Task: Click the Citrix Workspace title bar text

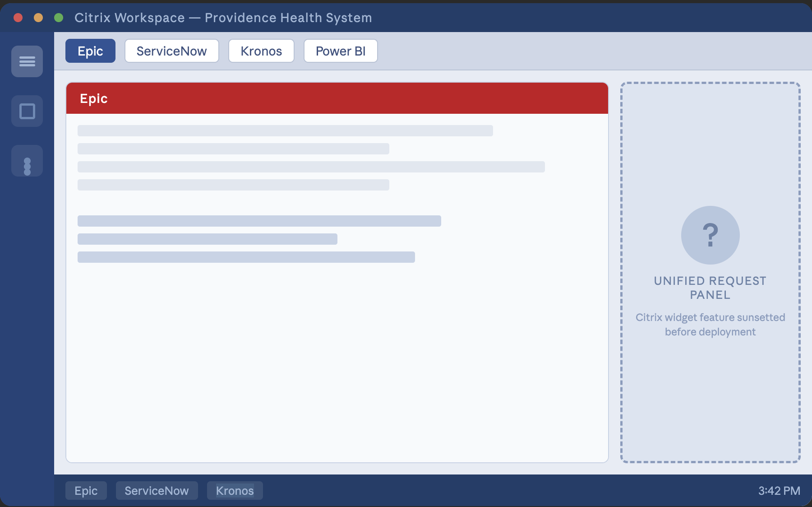Action: pyautogui.click(x=223, y=18)
